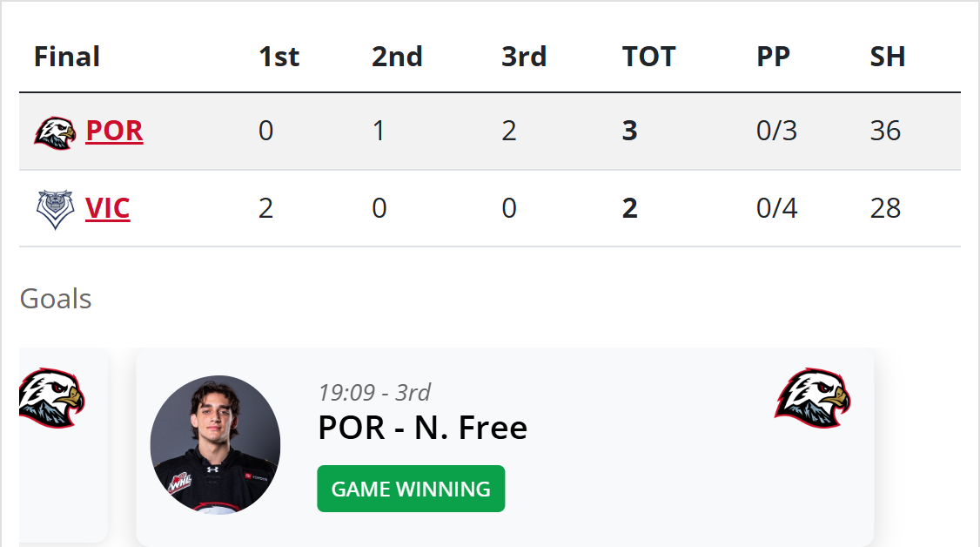This screenshot has height=547, width=980.
Task: Click the scorer name POR - N. Free
Action: point(422,428)
